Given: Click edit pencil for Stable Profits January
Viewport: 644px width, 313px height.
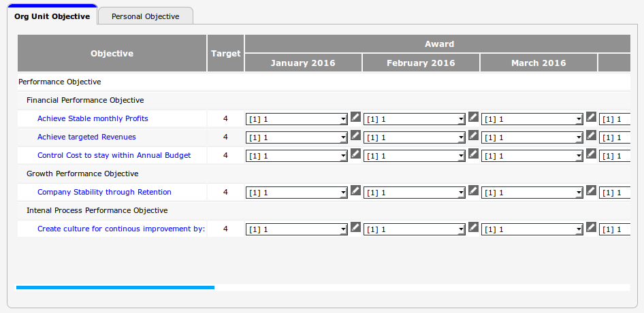Looking at the screenshot, I should (x=355, y=117).
